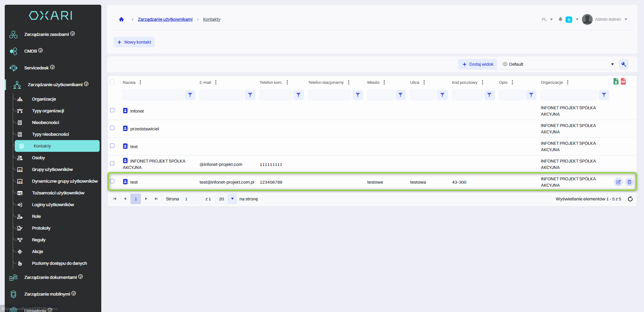Refresh the contacts table

click(x=630, y=199)
